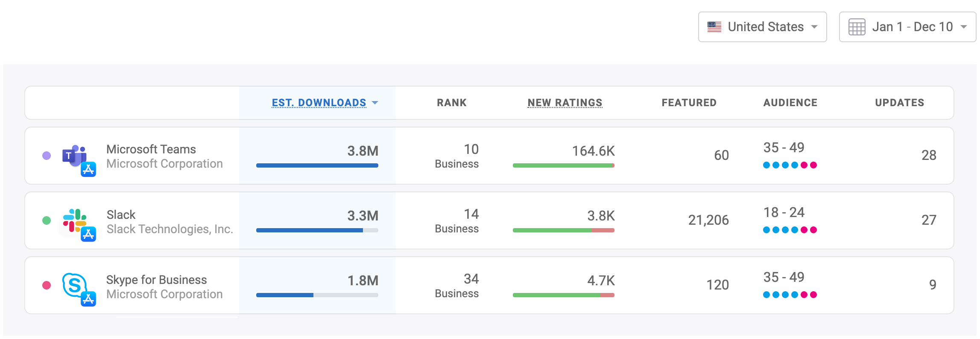Open the Skype for Business app name

(157, 280)
